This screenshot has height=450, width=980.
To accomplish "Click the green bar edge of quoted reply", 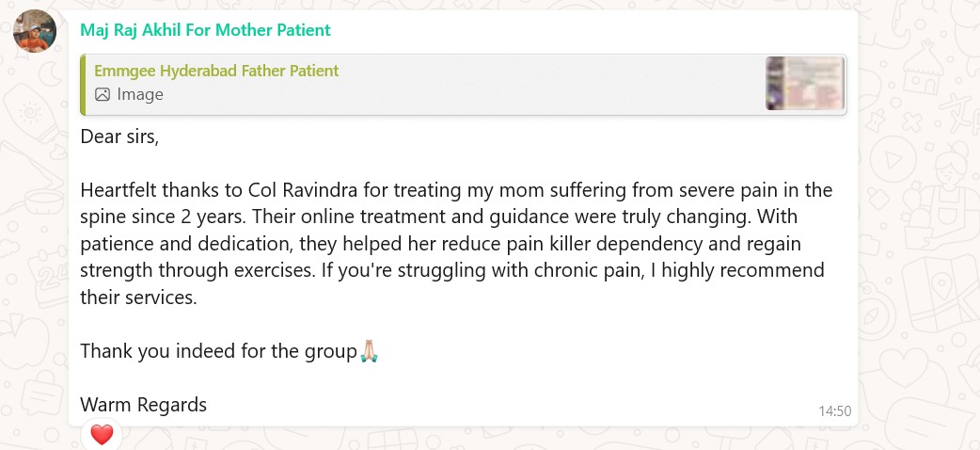I will point(83,85).
